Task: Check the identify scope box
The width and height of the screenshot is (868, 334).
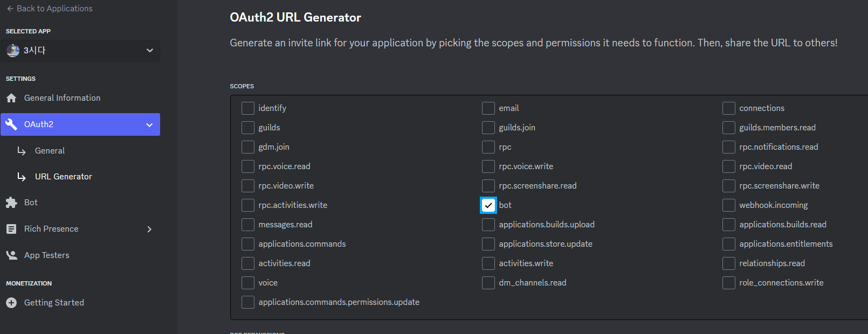Action: 248,108
